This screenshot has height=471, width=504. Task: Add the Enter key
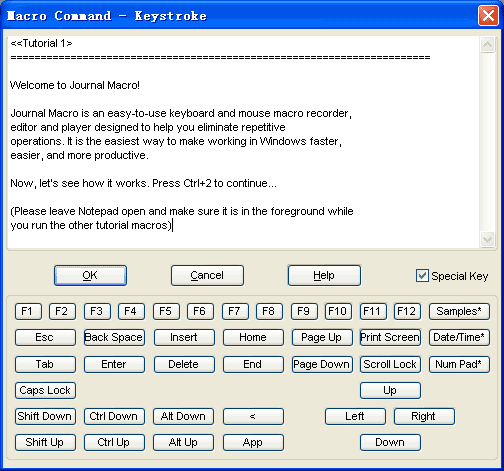114,364
